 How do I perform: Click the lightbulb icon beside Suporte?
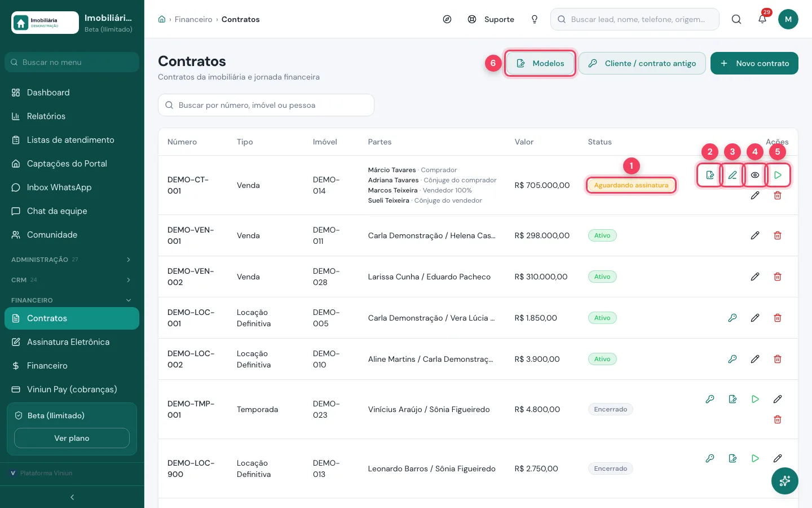tap(535, 19)
